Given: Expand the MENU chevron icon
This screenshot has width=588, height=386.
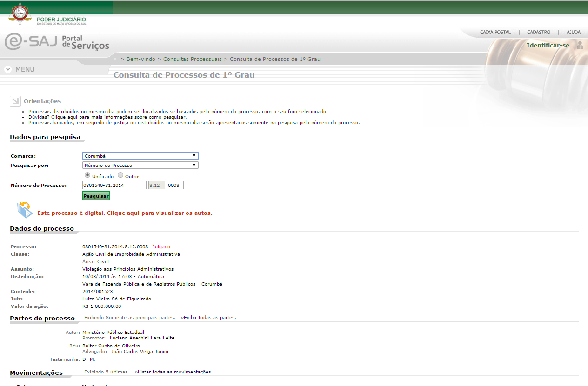Looking at the screenshot, I should [x=8, y=69].
